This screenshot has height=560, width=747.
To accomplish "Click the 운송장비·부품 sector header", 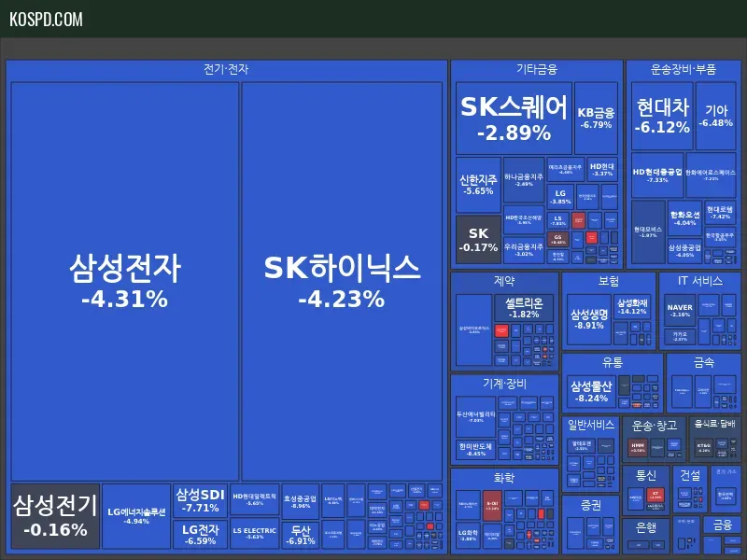I will (684, 69).
